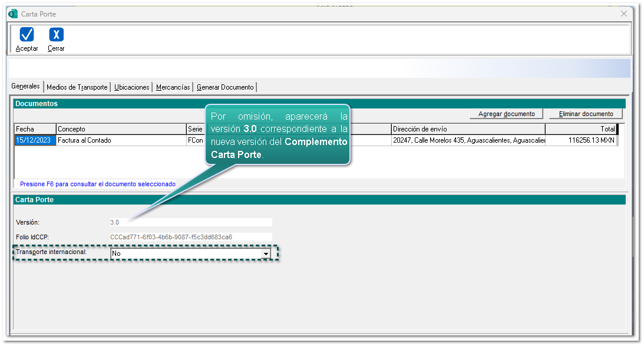Select the Factura al Contado row cell
This screenshot has width=644, height=346.
[x=120, y=140]
